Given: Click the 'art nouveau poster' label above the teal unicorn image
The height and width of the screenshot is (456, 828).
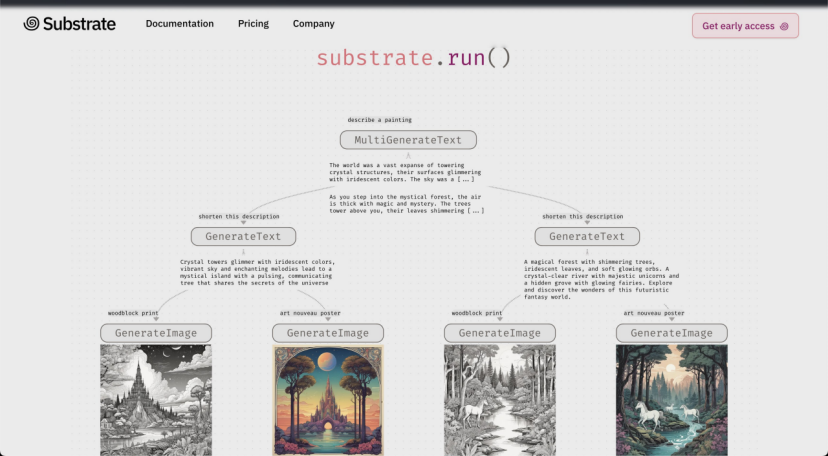Looking at the screenshot, I should coord(654,313).
